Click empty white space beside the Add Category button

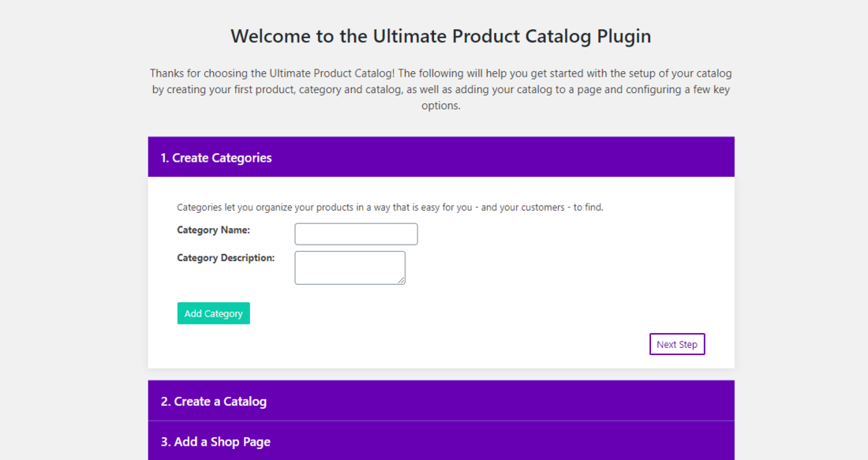click(442, 313)
